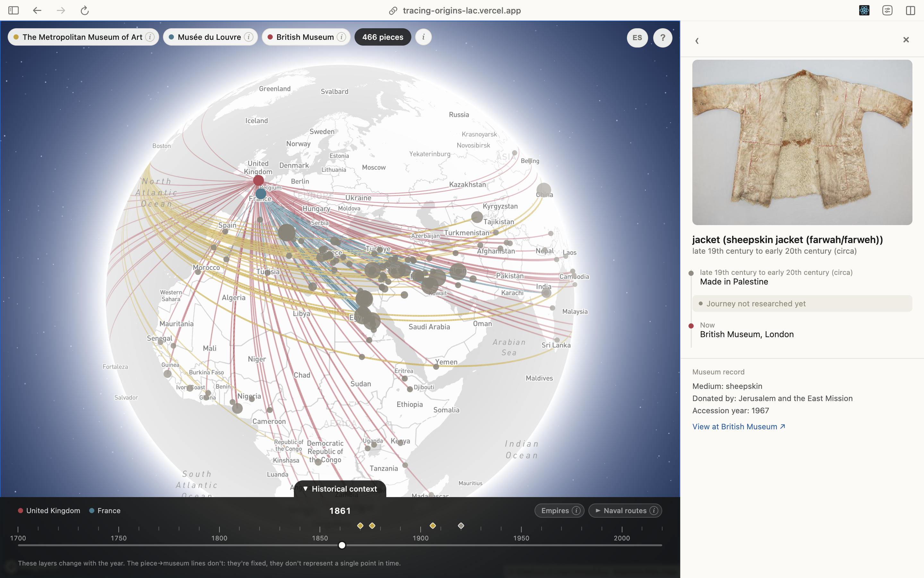Screen dimensions: 924x578
Task: Click the 1750 timeline label
Action: (x=119, y=538)
